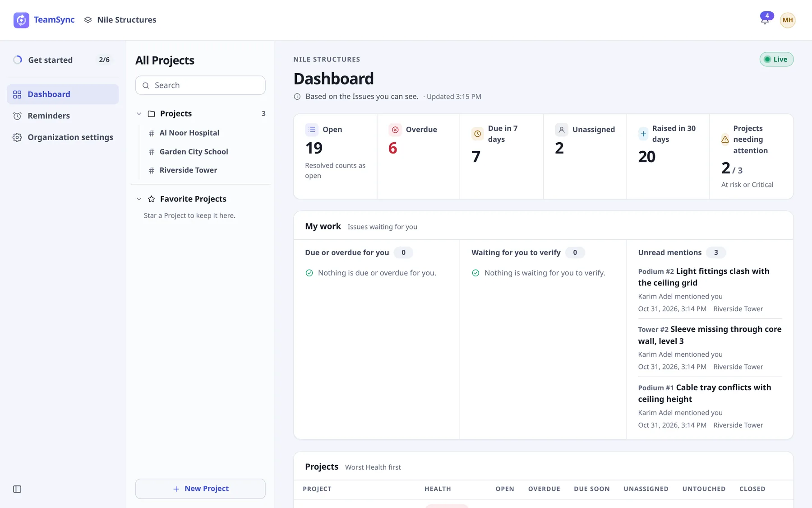Open the Open issues count 19
This screenshot has height=508, width=812.
(x=314, y=148)
